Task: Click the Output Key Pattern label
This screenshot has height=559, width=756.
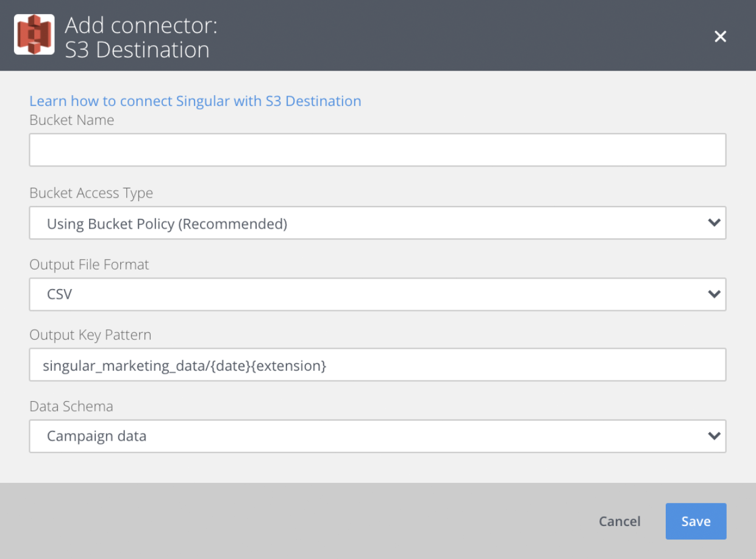Action: point(90,335)
